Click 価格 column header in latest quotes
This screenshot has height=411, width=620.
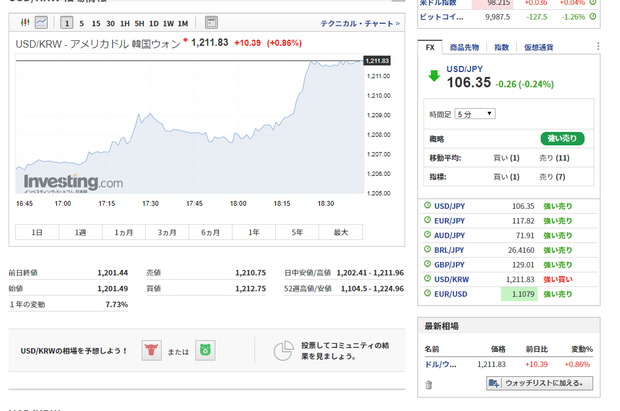click(498, 349)
